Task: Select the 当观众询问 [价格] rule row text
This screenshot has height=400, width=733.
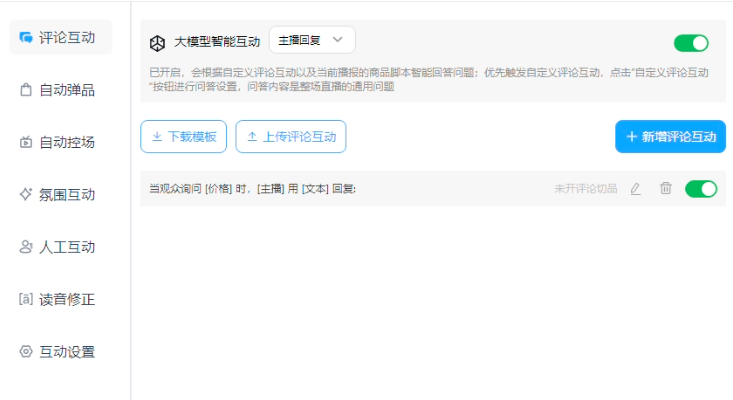Action: point(252,189)
